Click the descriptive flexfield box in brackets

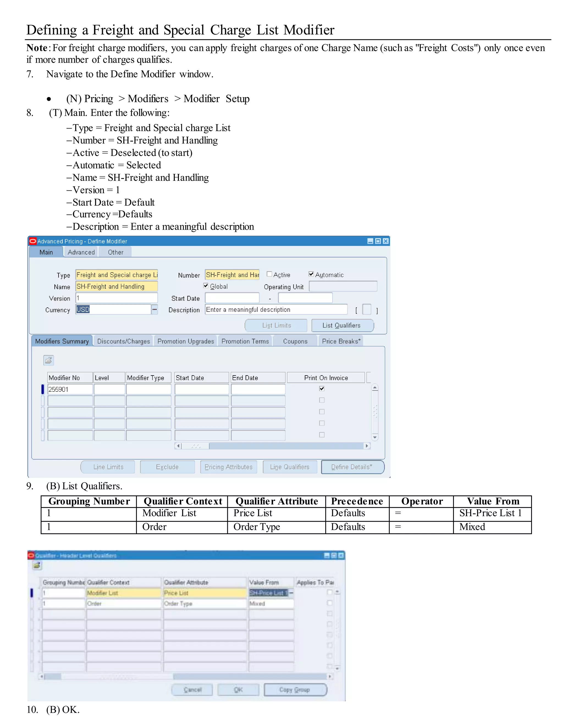click(x=366, y=310)
